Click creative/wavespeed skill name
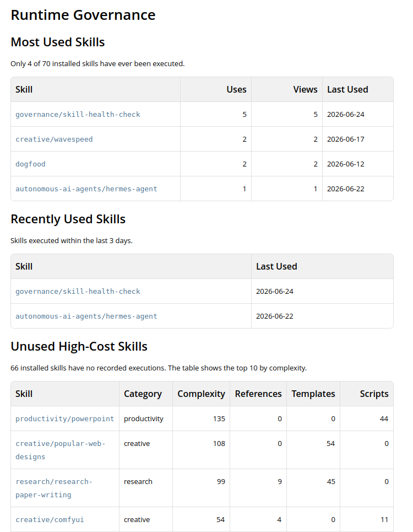 [x=54, y=139]
